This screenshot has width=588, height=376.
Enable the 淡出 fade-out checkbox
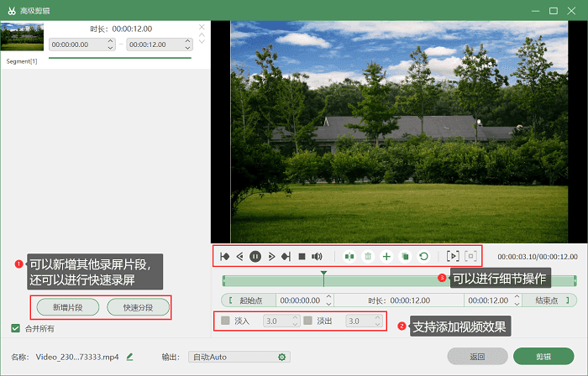[308, 321]
